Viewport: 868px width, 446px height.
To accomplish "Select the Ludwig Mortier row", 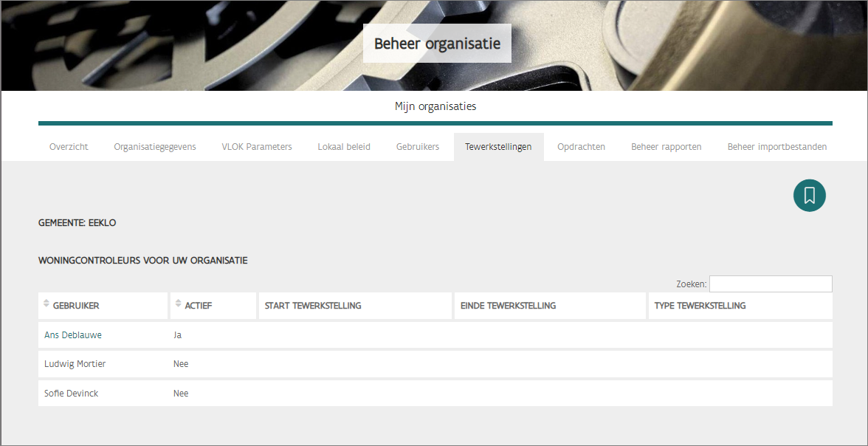I will click(75, 364).
